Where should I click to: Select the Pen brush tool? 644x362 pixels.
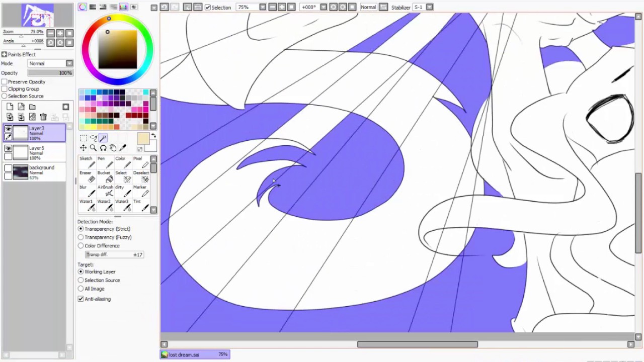tap(104, 162)
